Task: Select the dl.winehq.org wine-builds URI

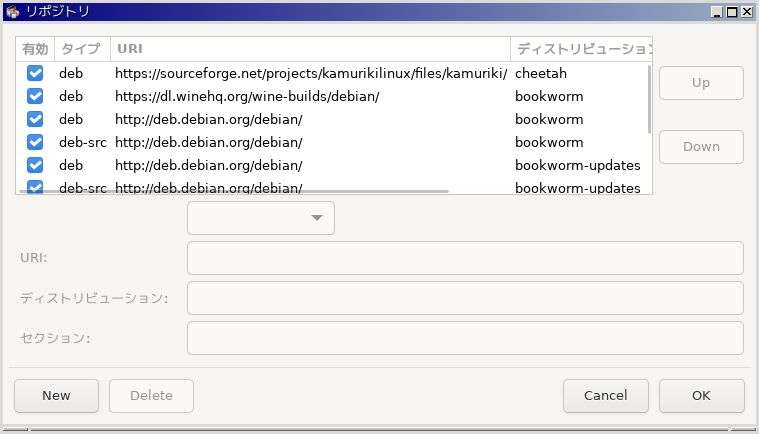Action: [247, 96]
